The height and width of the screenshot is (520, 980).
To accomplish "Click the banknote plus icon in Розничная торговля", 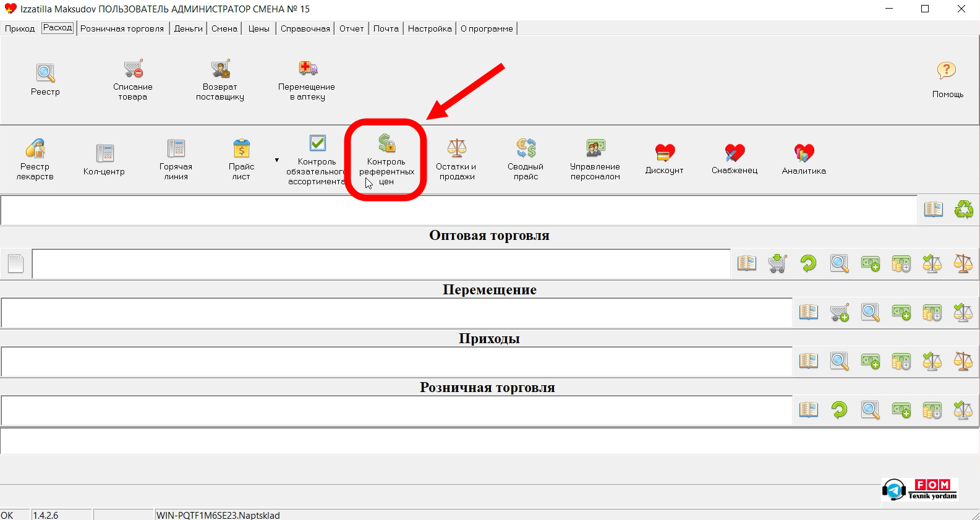I will coord(901,410).
